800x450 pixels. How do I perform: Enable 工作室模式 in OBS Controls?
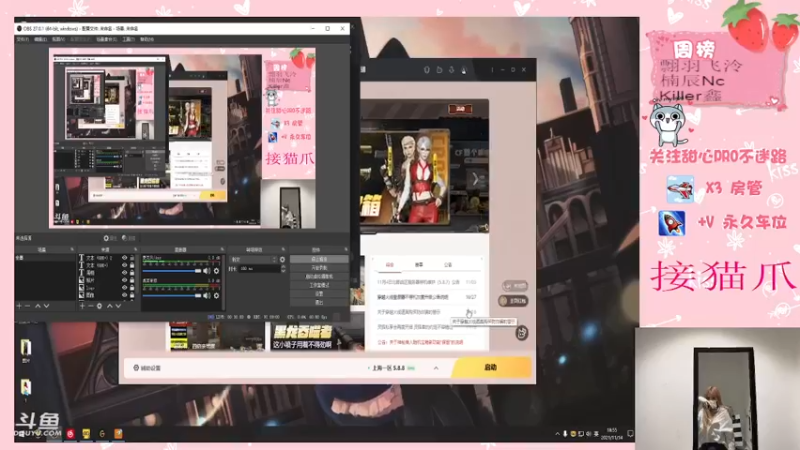pos(319,285)
